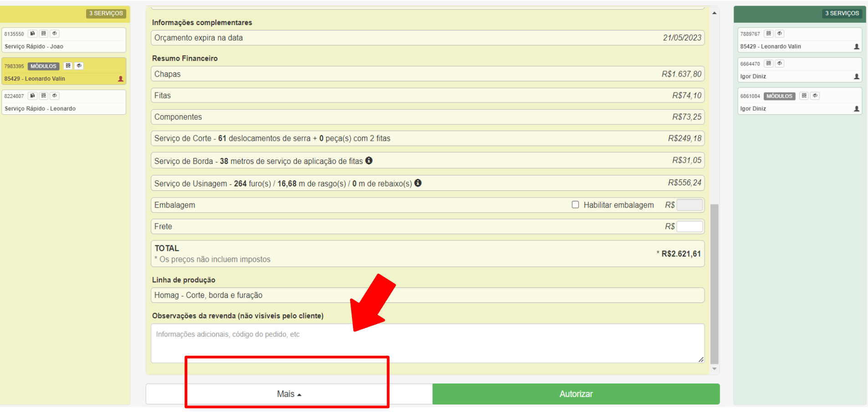Viewport: 868px width, 414px height.
Task: Click the user icon on card 7889767
Action: pos(857,46)
